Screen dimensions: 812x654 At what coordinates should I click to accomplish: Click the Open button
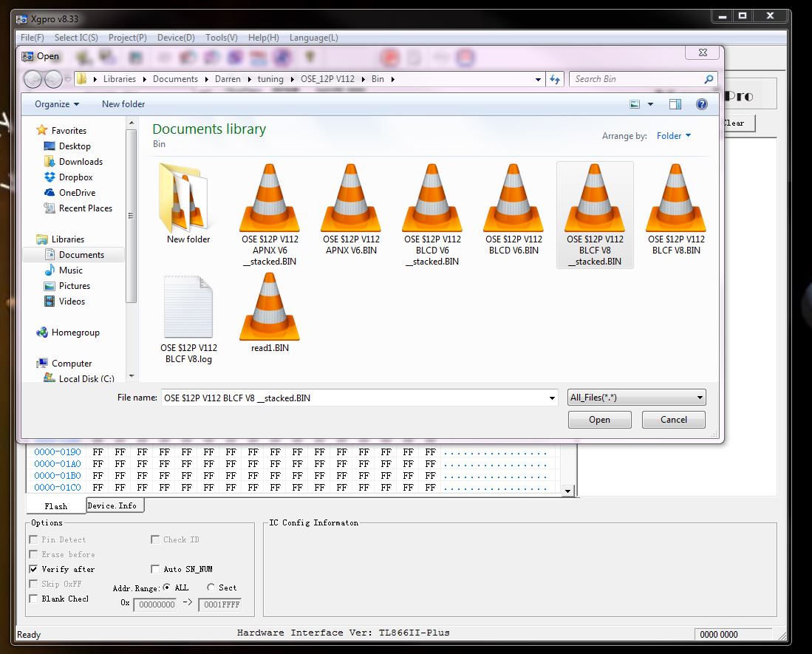(x=600, y=420)
